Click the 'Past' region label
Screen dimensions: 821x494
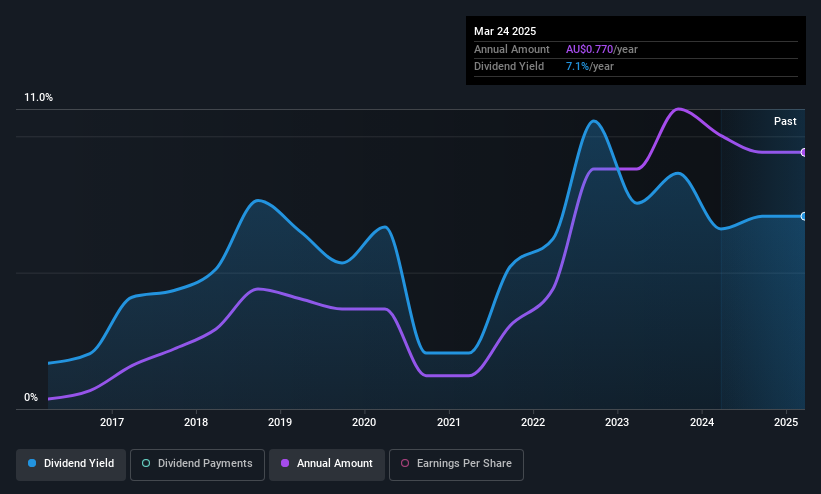[785, 122]
